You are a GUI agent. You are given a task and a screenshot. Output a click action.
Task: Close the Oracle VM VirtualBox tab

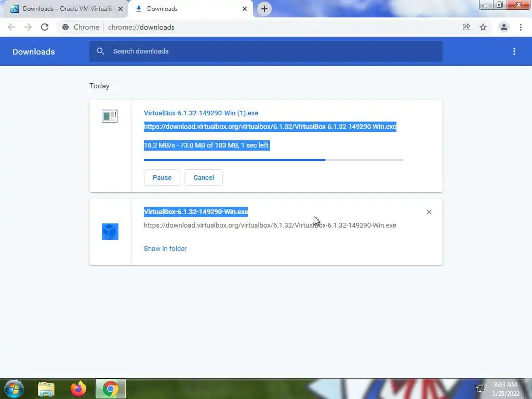point(121,9)
